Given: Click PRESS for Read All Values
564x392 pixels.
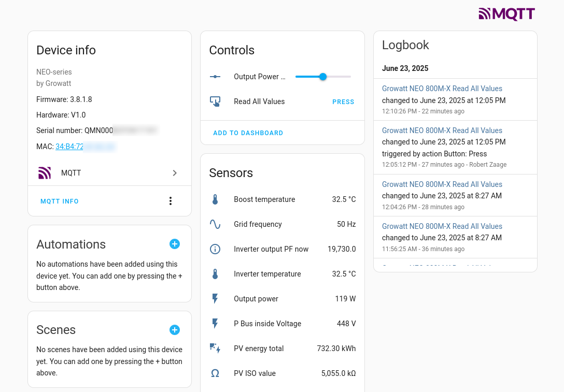Looking at the screenshot, I should click(x=343, y=101).
